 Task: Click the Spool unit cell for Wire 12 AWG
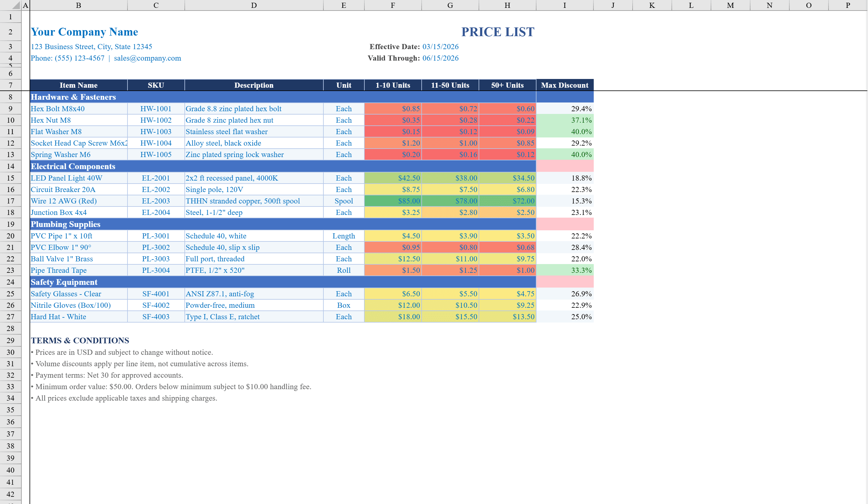point(343,201)
